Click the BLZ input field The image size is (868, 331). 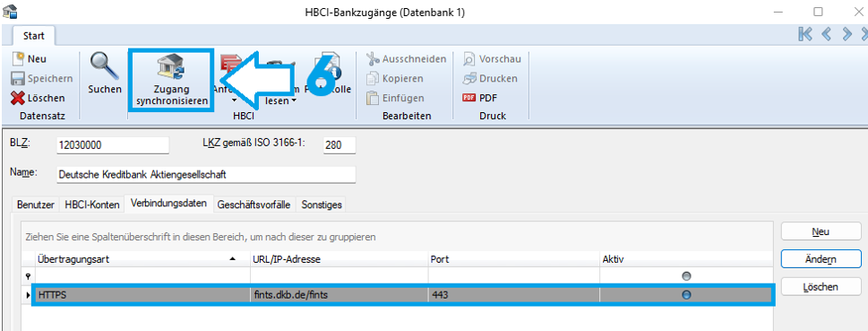tap(112, 146)
